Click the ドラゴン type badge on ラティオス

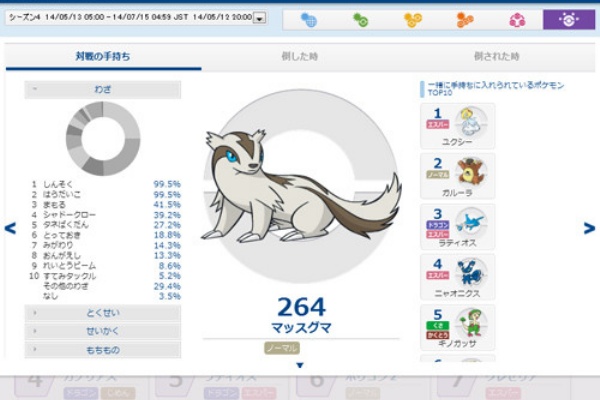(x=438, y=225)
